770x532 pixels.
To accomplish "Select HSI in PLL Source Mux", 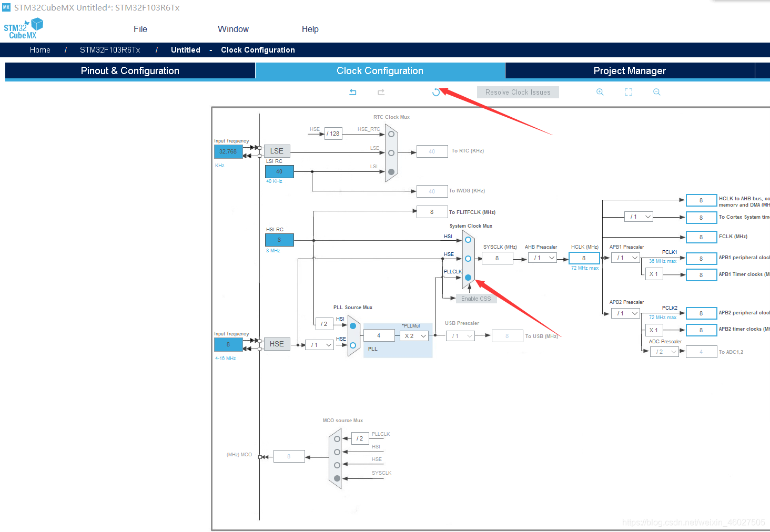I will click(x=353, y=326).
